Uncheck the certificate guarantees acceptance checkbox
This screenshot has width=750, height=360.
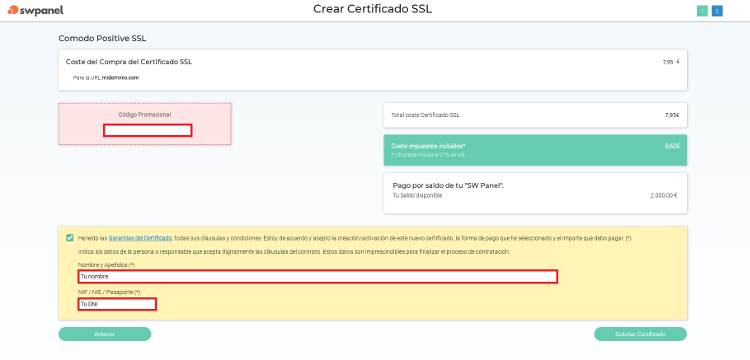pyautogui.click(x=70, y=238)
